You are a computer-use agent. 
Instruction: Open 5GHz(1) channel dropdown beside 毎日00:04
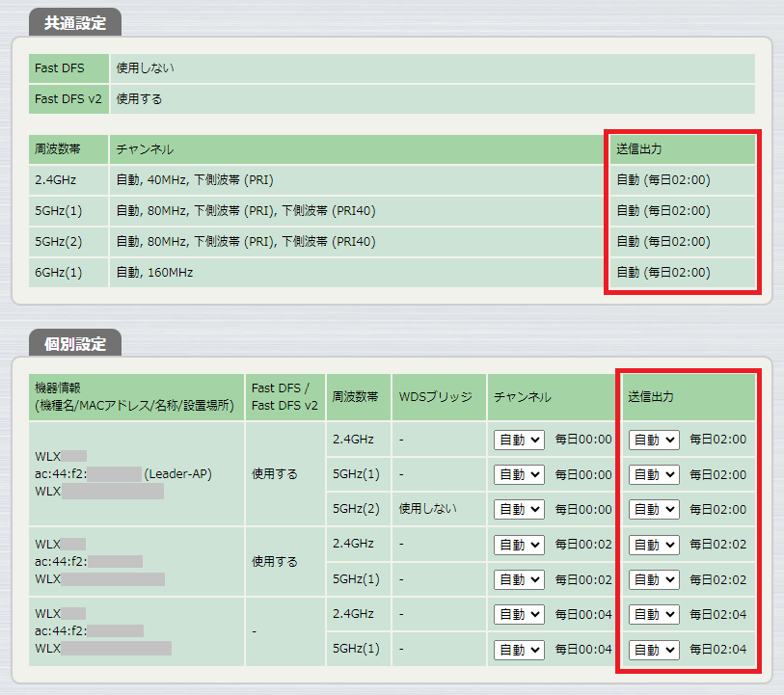tap(519, 649)
